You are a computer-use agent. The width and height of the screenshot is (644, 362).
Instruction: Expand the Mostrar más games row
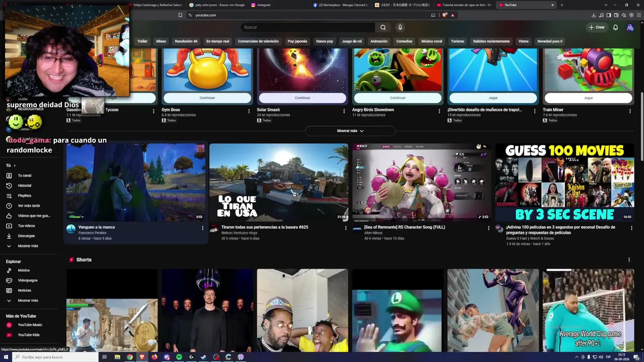350,131
